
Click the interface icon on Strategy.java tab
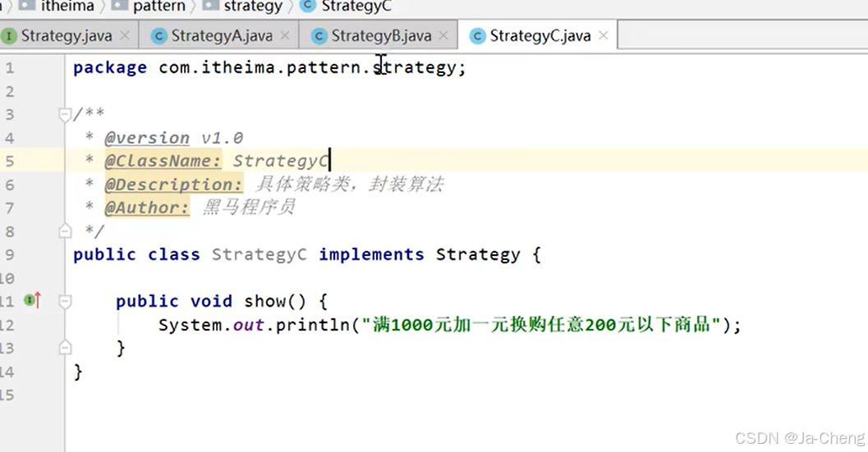pyautogui.click(x=9, y=37)
